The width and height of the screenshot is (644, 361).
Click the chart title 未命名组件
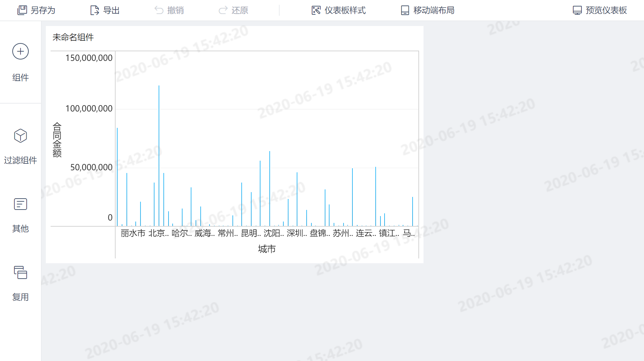pos(73,37)
